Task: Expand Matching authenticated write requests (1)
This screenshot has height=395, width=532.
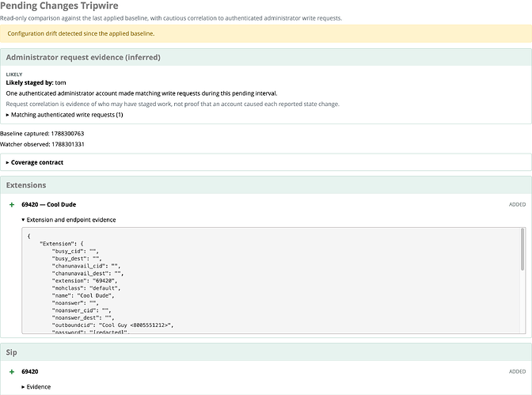Action: tap(64, 115)
